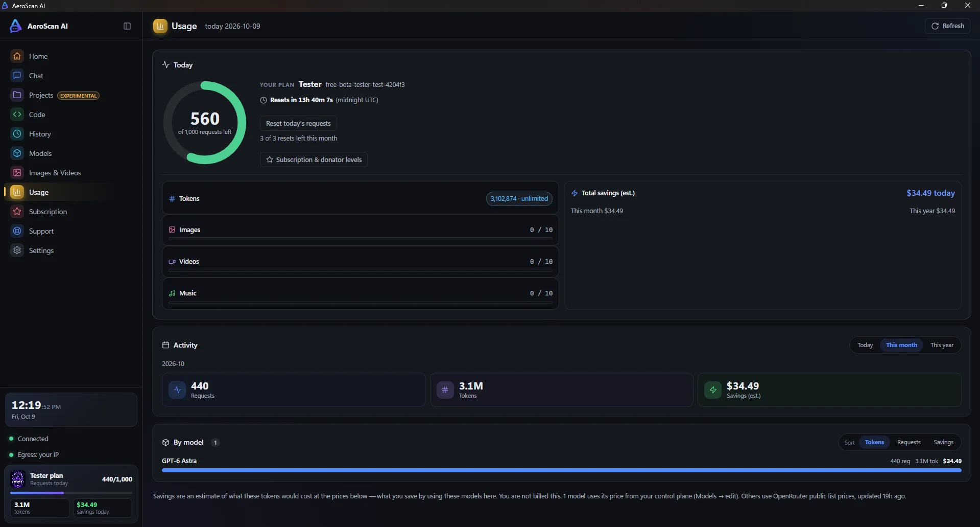
Task: Sort models by Savings
Action: coord(943,442)
